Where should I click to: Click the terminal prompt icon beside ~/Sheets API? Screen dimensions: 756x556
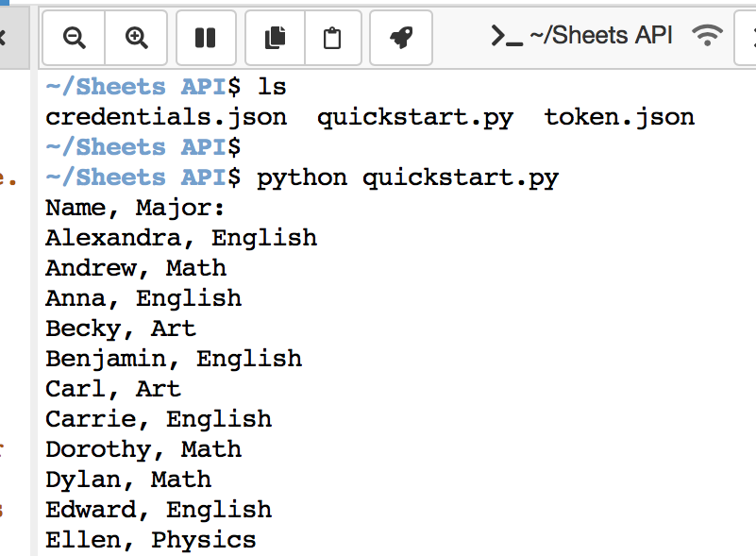point(507,36)
